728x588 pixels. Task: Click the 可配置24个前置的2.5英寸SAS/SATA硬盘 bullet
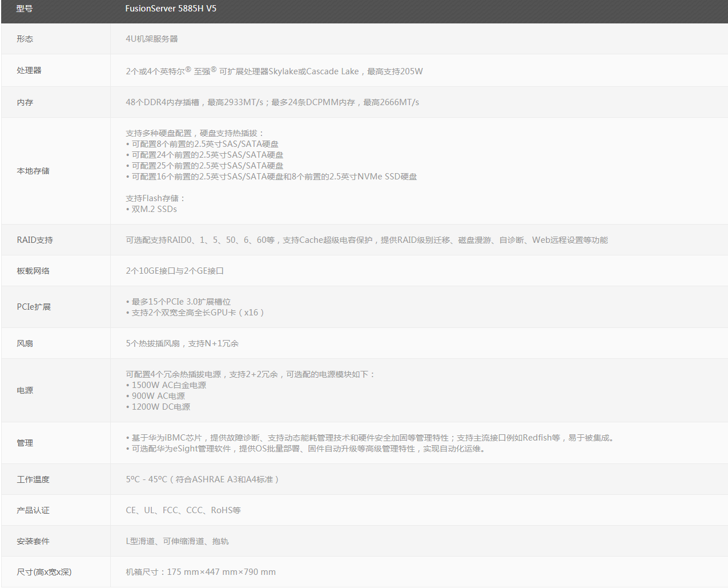(204, 155)
